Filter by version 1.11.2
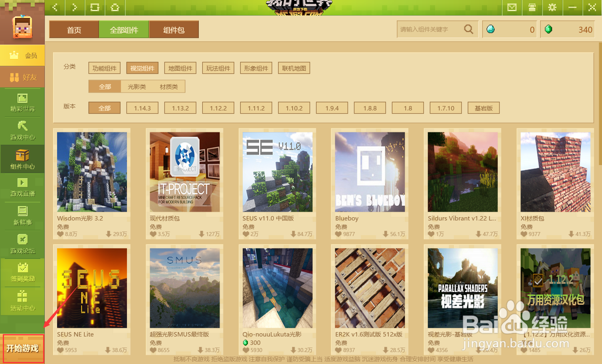602x364 pixels. [256, 108]
